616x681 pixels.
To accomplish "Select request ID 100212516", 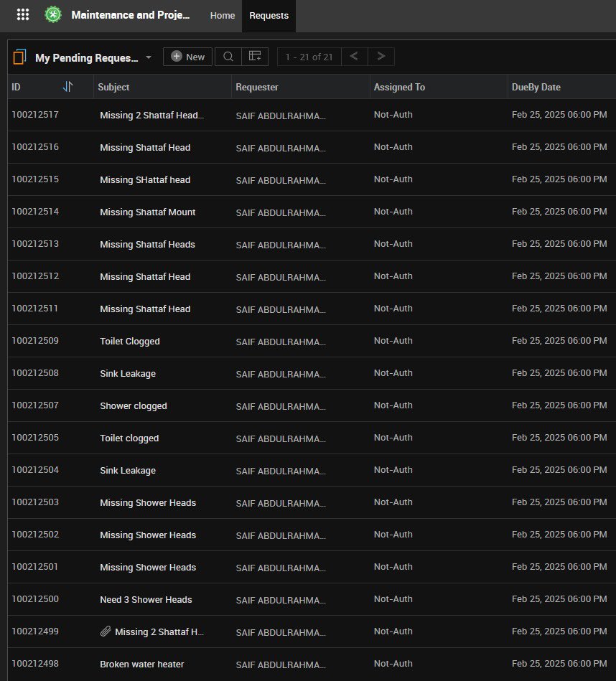I will [x=35, y=147].
